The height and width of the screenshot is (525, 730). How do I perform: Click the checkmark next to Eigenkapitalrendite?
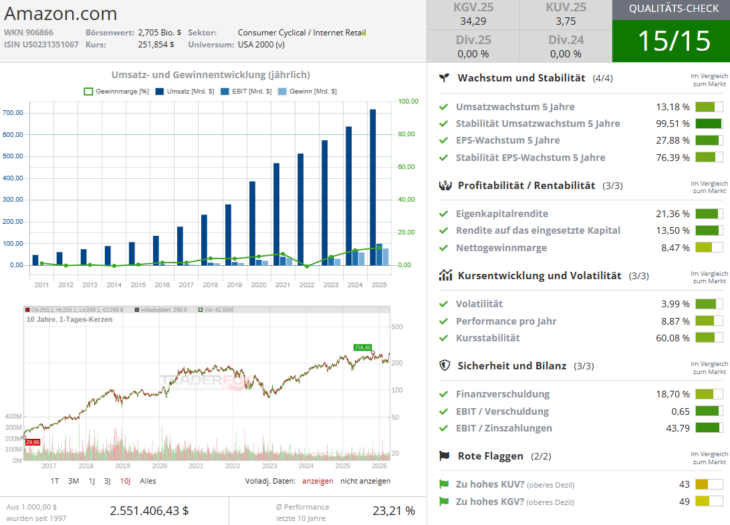pyautogui.click(x=445, y=213)
